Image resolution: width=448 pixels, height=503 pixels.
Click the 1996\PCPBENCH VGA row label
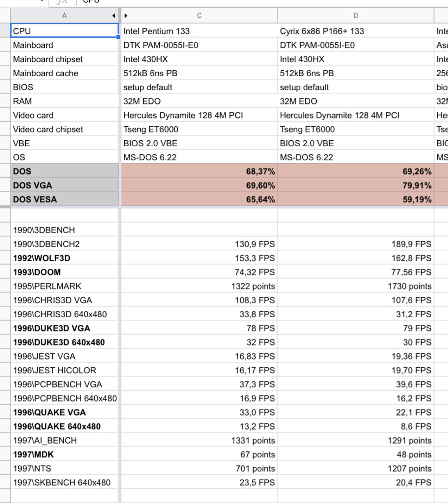click(x=64, y=384)
